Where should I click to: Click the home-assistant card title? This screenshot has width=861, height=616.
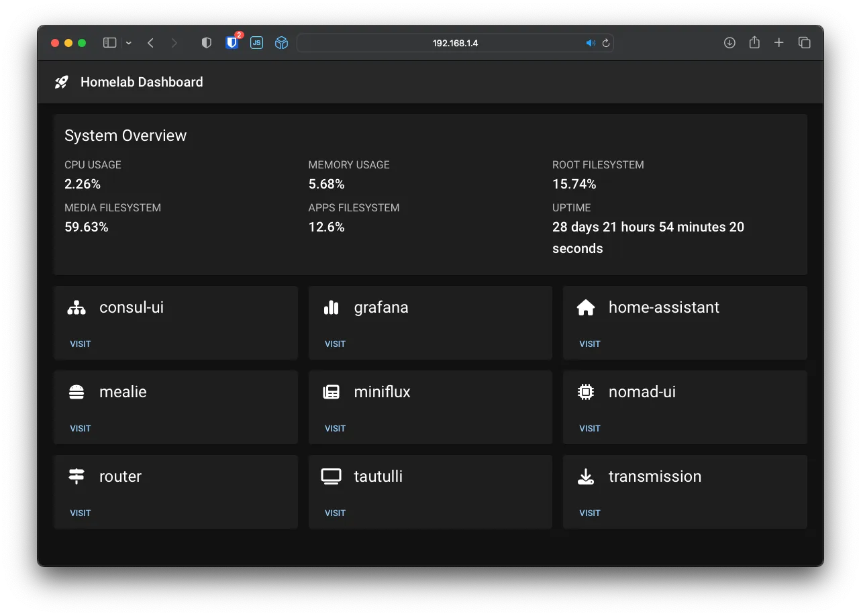click(664, 307)
